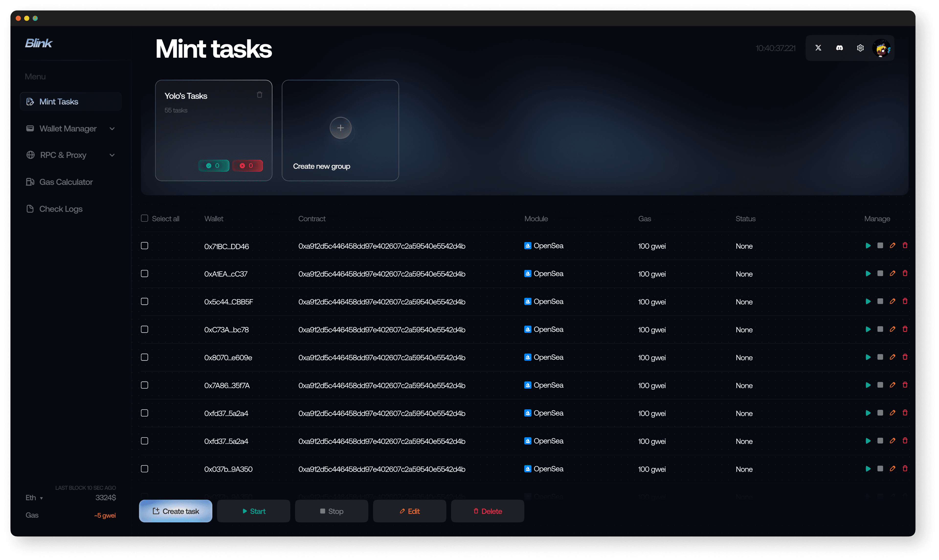Screen dimensions: 939x560
Task: Edit the 0x71BC..DD46 task with pencil icon
Action: [892, 246]
